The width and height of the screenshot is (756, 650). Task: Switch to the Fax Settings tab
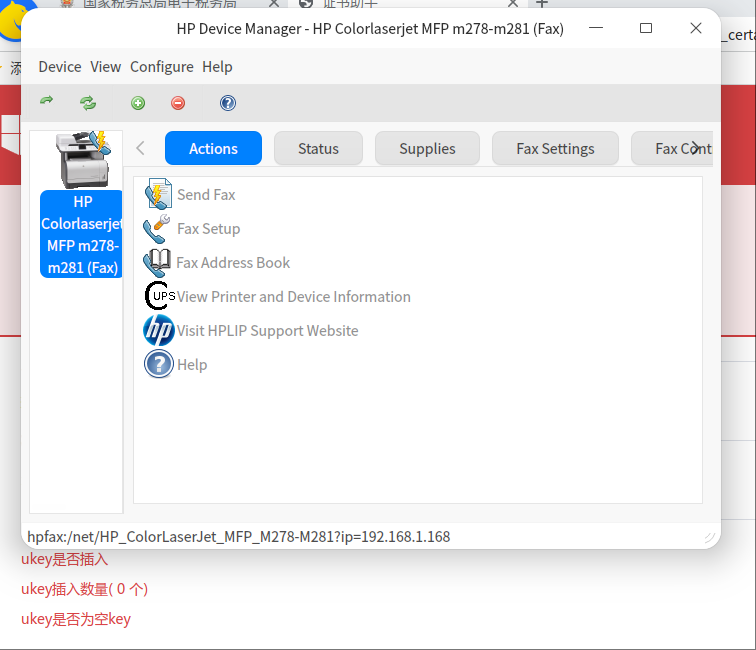(x=555, y=148)
